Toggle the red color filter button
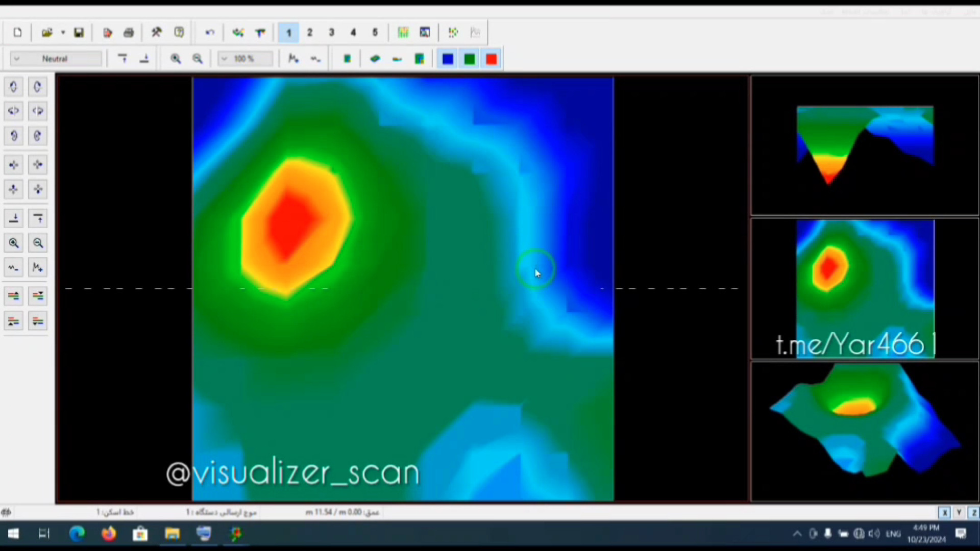980x551 pixels. [x=492, y=59]
